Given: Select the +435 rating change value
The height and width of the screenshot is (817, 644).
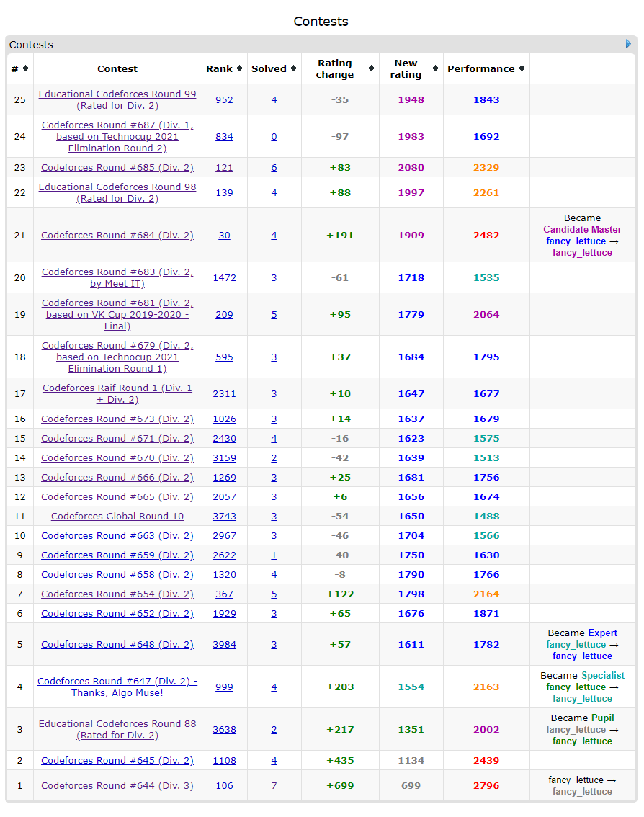Looking at the screenshot, I should tap(340, 760).
